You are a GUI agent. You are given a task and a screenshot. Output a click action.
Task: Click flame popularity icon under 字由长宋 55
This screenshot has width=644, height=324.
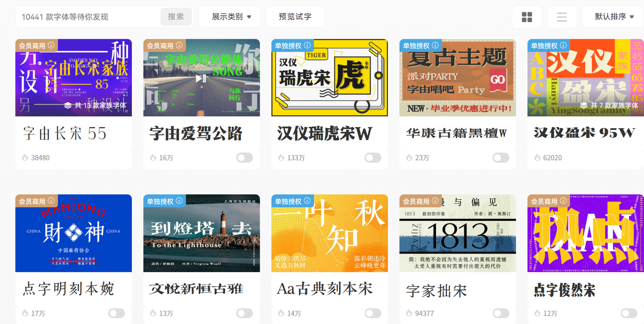(x=25, y=157)
